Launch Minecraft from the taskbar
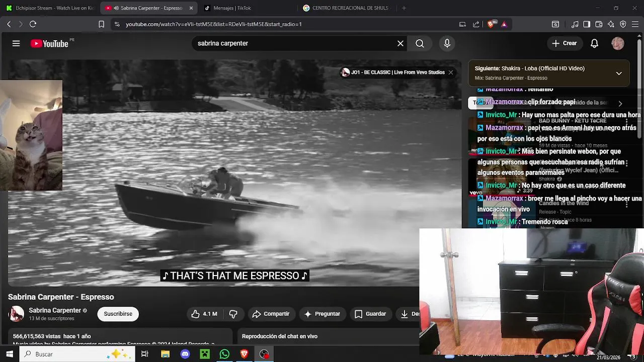 205,354
